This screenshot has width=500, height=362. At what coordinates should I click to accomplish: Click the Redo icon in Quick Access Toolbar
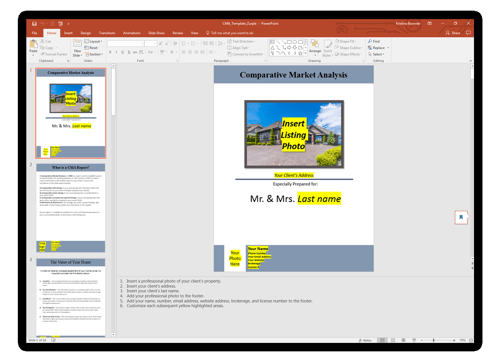52,24
